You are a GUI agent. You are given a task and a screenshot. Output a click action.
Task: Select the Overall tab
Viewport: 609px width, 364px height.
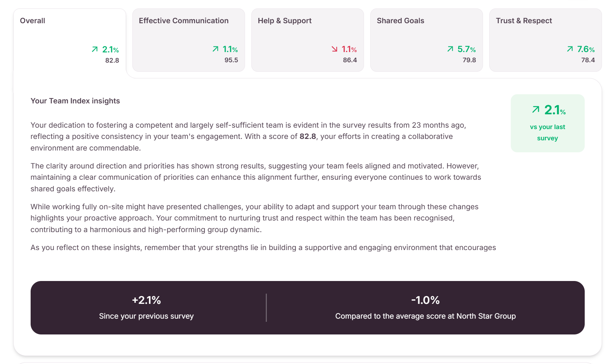tap(70, 40)
